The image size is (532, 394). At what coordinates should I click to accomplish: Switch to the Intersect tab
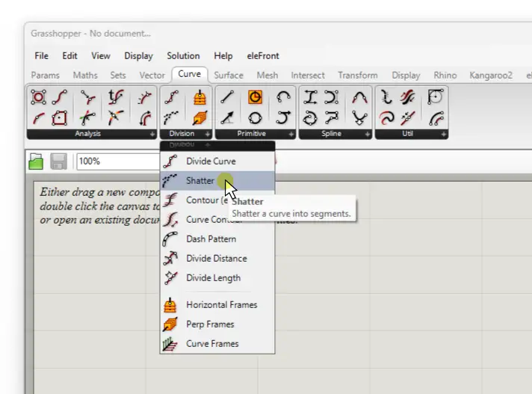(x=308, y=75)
